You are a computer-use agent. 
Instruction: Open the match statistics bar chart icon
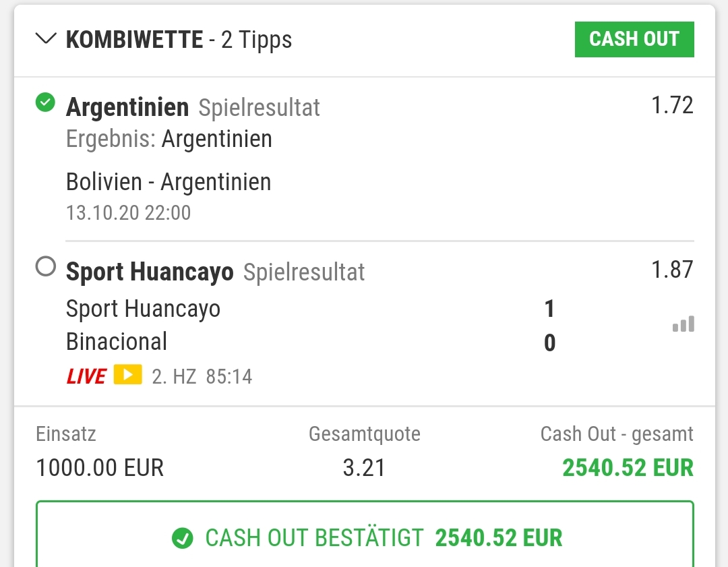(x=683, y=325)
